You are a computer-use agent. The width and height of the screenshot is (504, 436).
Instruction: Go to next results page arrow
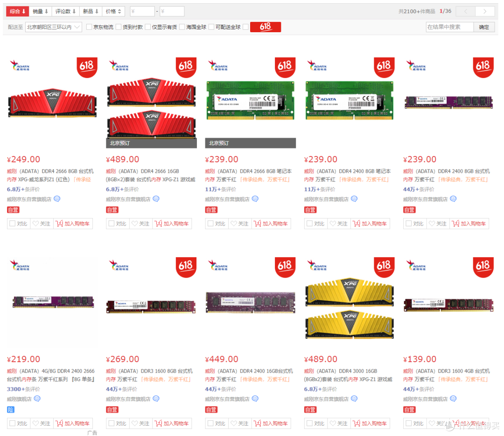(x=485, y=11)
